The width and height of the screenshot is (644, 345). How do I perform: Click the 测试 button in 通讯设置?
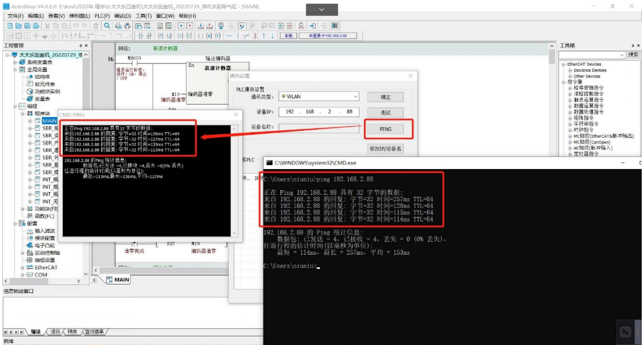[386, 113]
